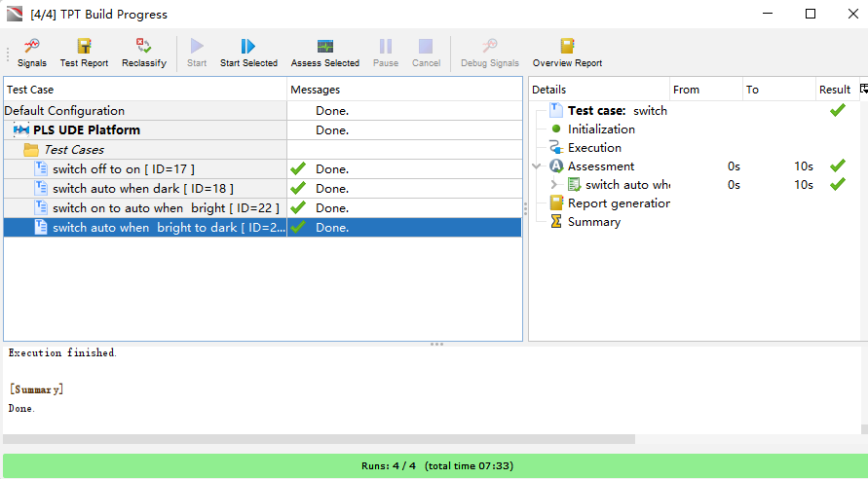The height and width of the screenshot is (479, 868).
Task: Expand the 'switch auto' assessment sub-item
Action: coord(553,185)
